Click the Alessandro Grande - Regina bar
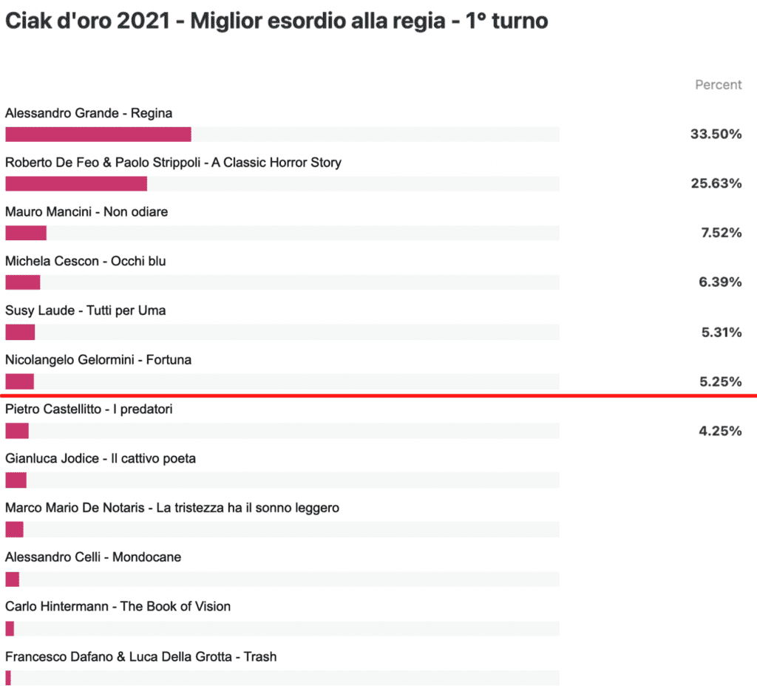Image resolution: width=757 pixels, height=700 pixels. coord(282,135)
